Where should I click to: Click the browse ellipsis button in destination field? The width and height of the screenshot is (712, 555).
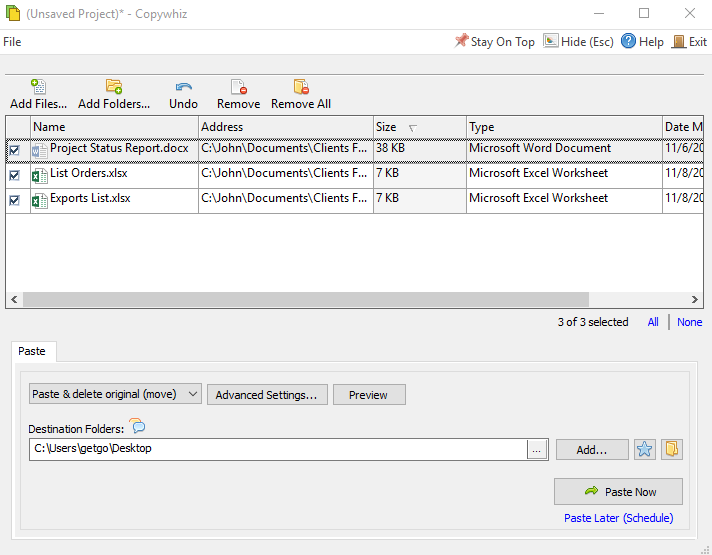537,450
